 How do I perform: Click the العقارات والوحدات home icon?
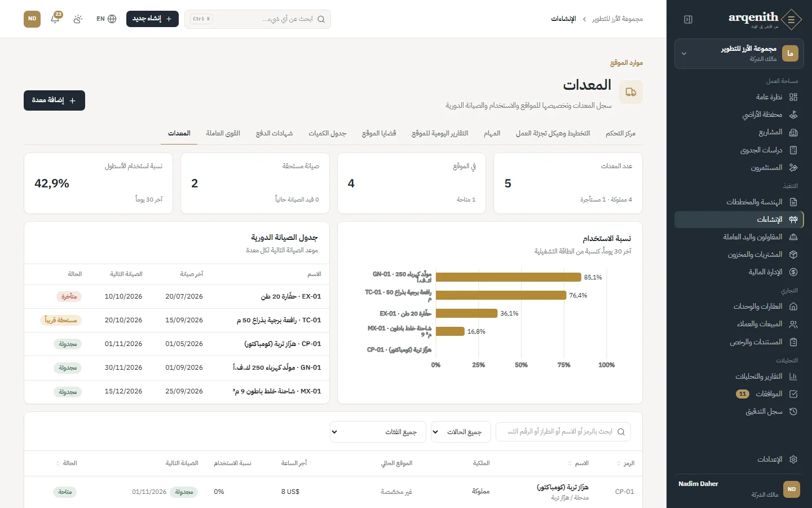[793, 306]
